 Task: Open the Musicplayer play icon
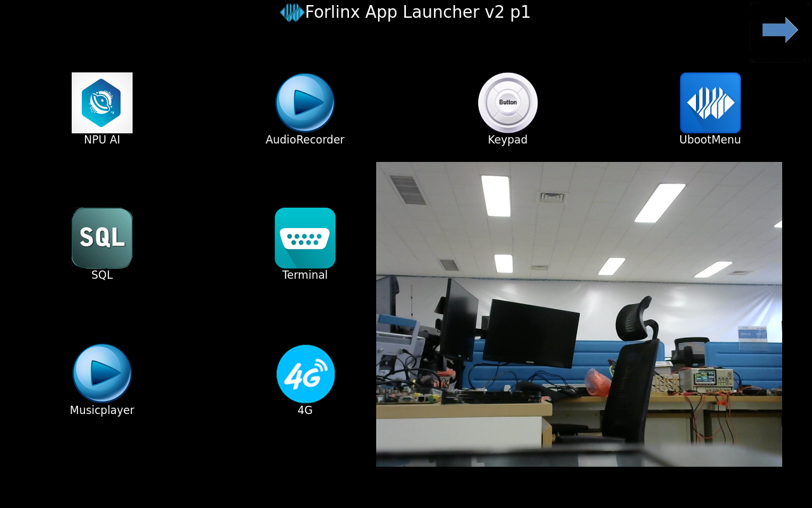tap(102, 373)
